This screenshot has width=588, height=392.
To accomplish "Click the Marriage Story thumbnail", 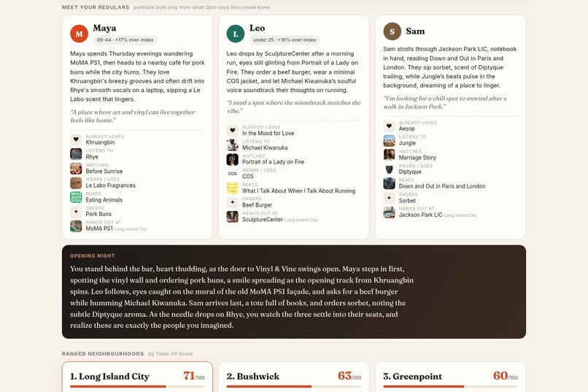I will (x=390, y=155).
